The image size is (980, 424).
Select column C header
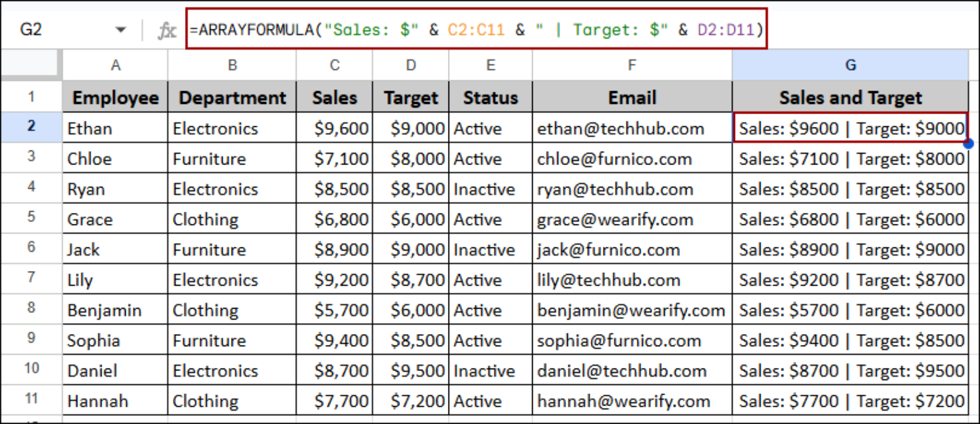coord(334,65)
